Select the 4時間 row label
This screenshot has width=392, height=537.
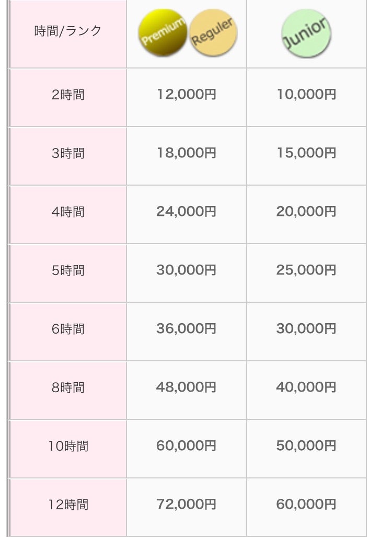(x=68, y=212)
